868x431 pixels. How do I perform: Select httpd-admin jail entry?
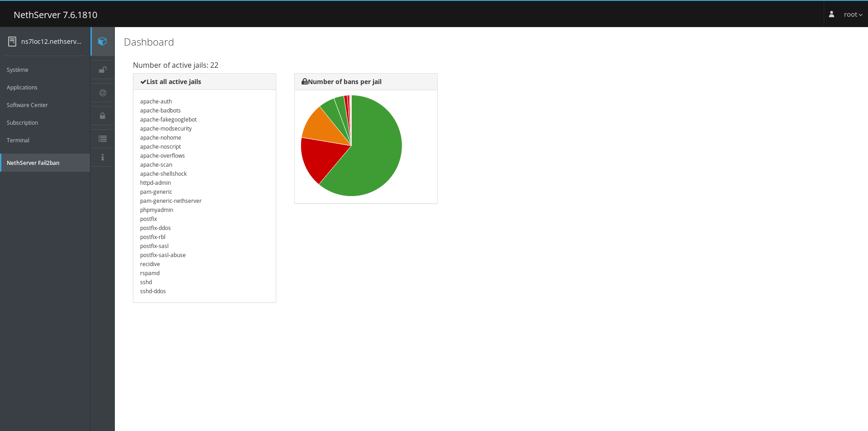156,183
